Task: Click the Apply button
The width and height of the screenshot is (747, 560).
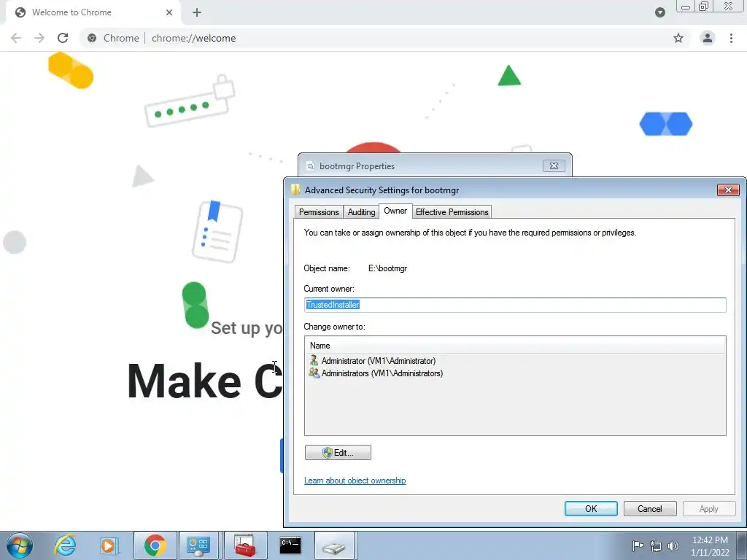Action: (x=708, y=508)
